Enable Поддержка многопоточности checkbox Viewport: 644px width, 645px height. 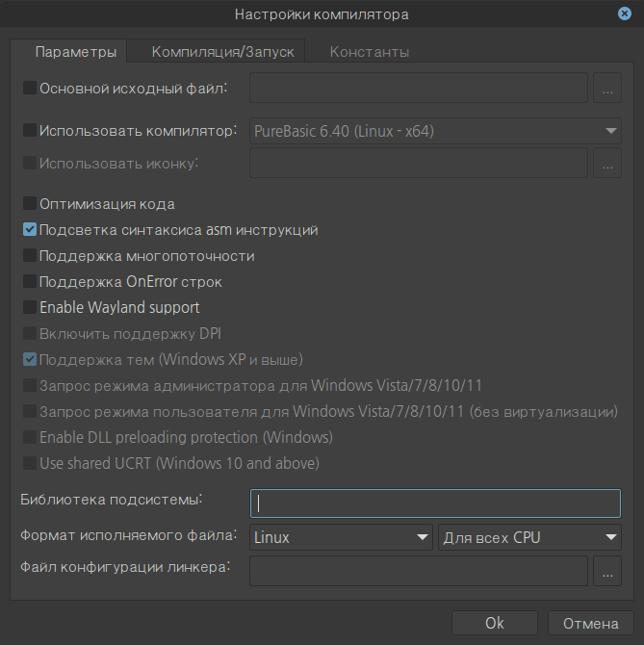(x=29, y=256)
